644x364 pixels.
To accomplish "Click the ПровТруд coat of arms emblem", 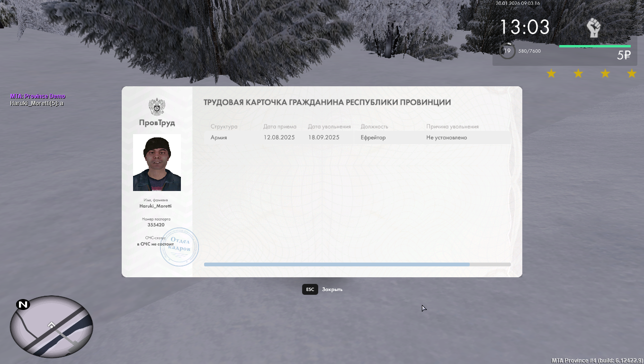I will 157,107.
